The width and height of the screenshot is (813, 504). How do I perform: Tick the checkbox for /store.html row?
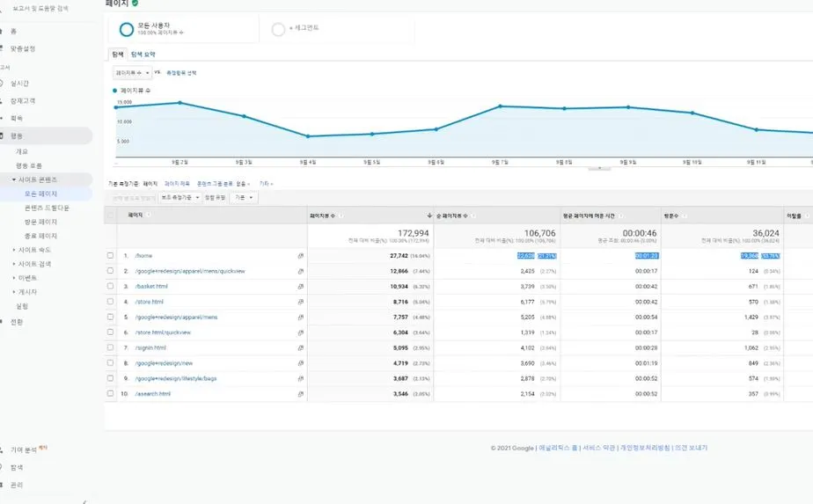(111, 302)
